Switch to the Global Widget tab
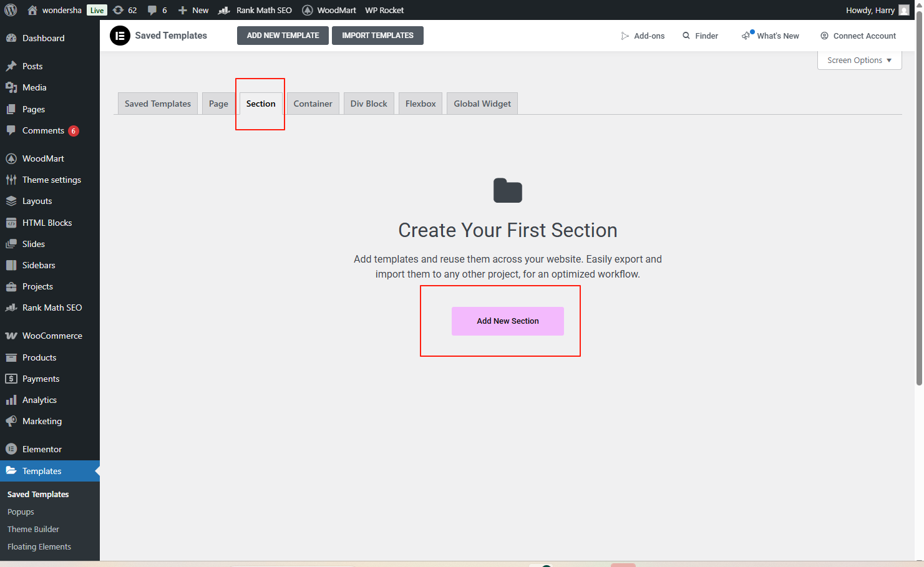The width and height of the screenshot is (924, 567). [x=482, y=104]
